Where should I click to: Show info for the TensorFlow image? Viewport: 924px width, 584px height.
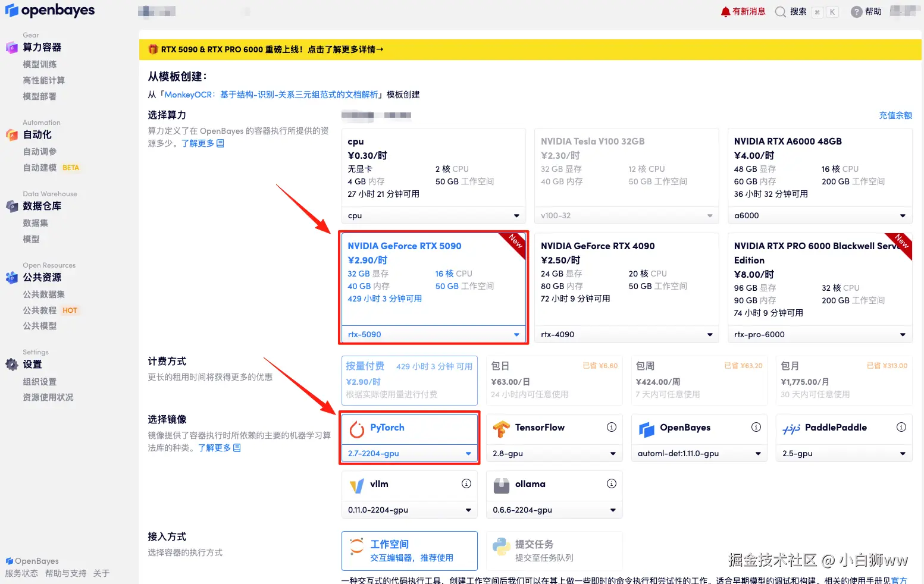tap(611, 427)
